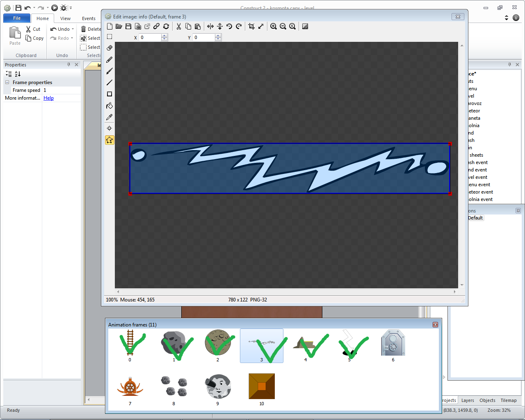
Task: Open the File menu
Action: coord(17,18)
